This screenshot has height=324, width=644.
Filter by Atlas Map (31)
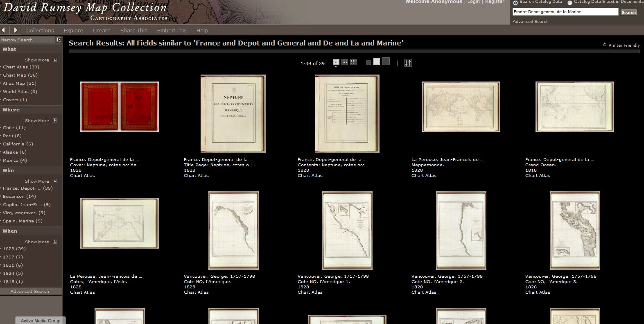pyautogui.click(x=20, y=83)
